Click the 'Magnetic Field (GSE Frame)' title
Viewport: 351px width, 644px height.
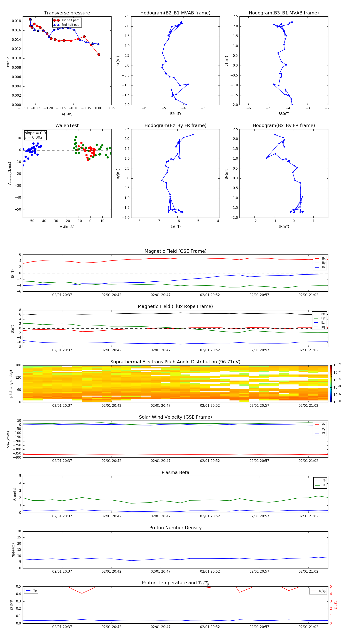(175, 251)
